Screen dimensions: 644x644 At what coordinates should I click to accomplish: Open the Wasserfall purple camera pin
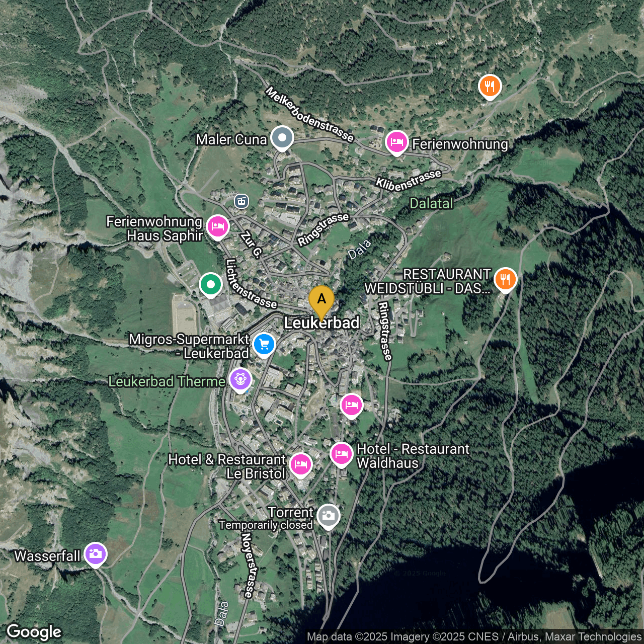[96, 555]
